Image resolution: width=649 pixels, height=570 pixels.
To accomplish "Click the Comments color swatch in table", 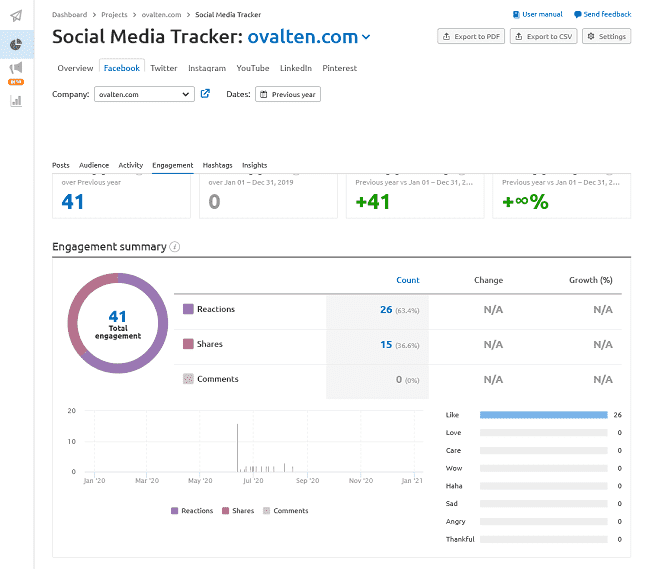I will pyautogui.click(x=188, y=379).
